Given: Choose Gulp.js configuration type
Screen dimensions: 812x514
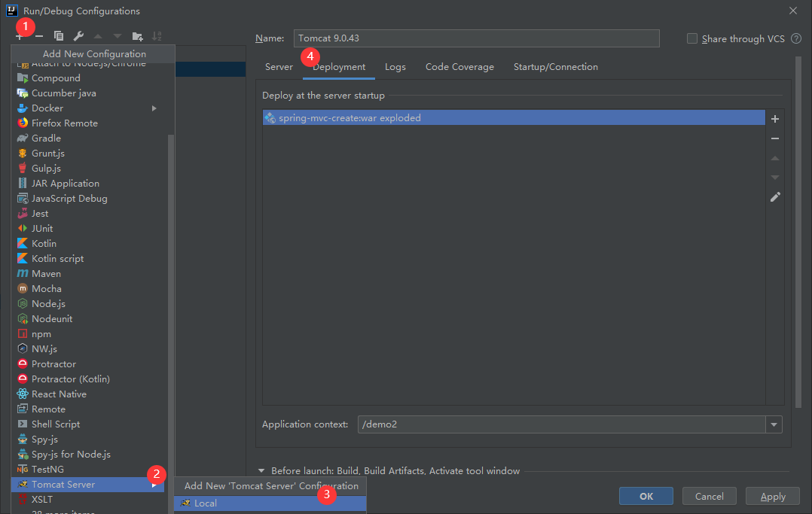Looking at the screenshot, I should (x=88, y=169).
